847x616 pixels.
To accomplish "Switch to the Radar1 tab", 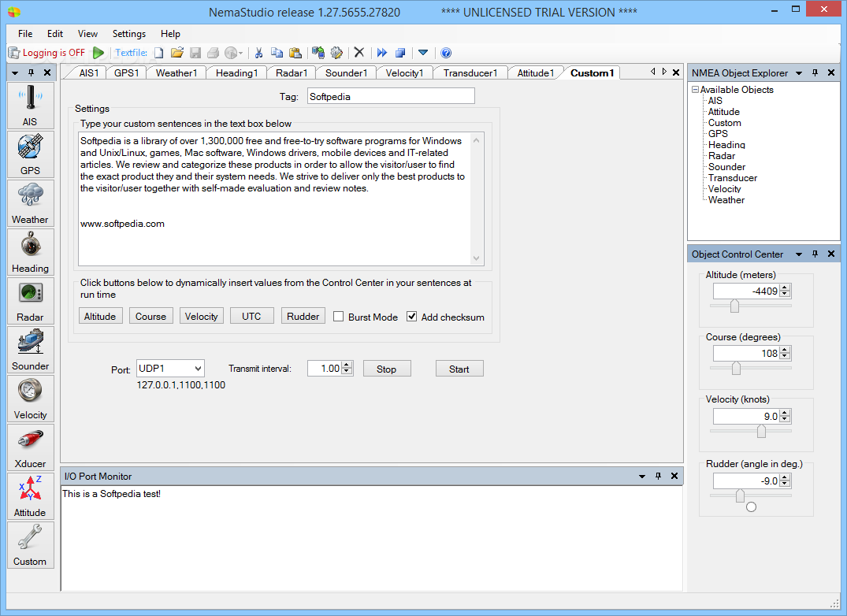I will tap(292, 73).
